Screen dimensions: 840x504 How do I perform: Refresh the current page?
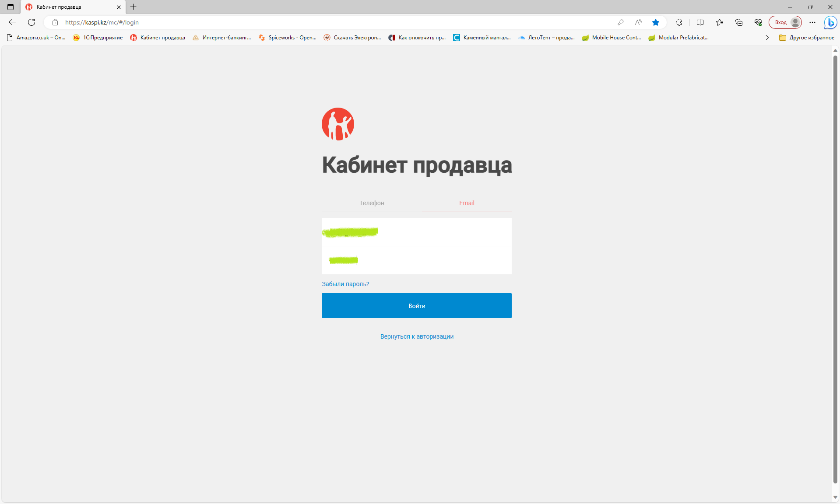[31, 22]
